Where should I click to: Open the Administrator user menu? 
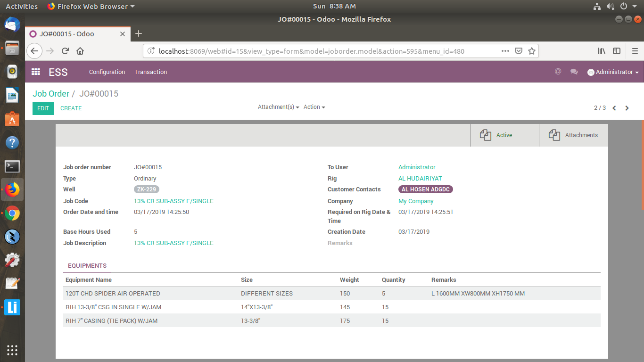613,72
